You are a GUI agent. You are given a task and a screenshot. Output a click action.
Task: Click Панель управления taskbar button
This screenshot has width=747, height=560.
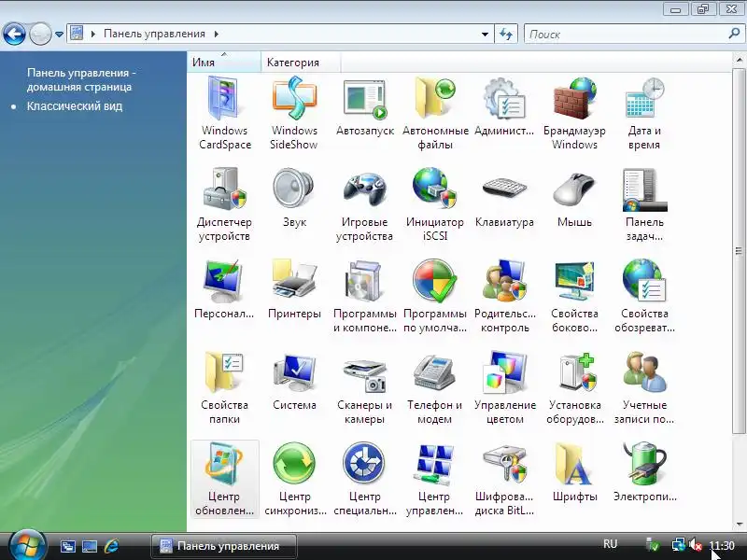224,546
